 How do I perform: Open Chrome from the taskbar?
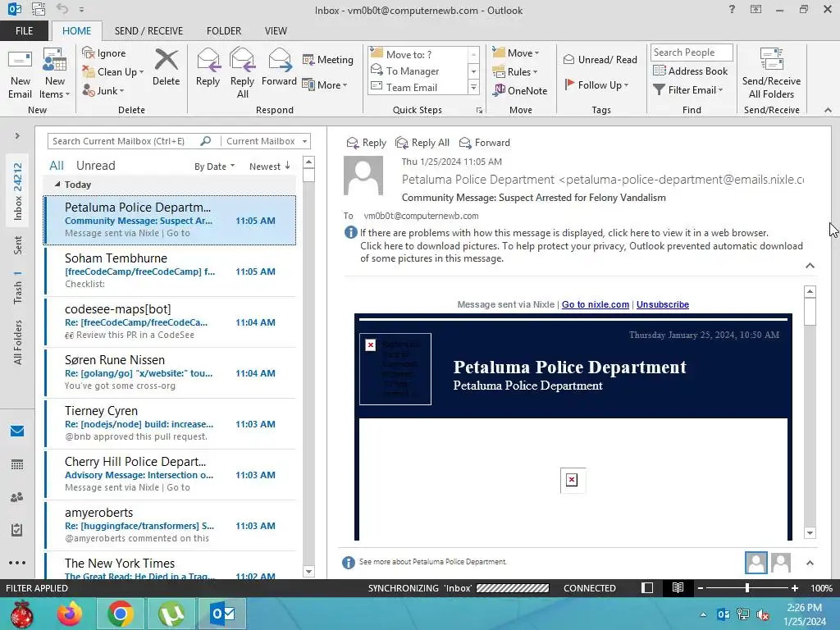(120, 614)
